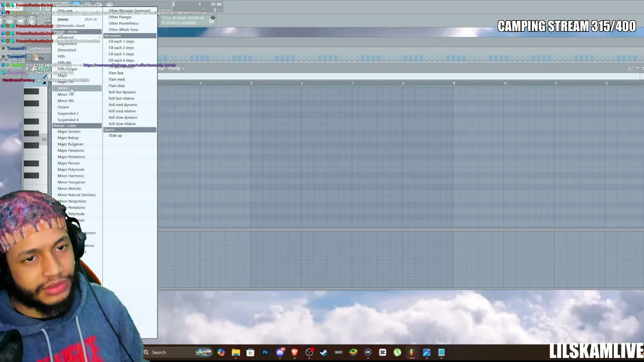The width and height of the screenshot is (644, 362).
Task: Choose the Minor 9th chord
Action: 77,101
